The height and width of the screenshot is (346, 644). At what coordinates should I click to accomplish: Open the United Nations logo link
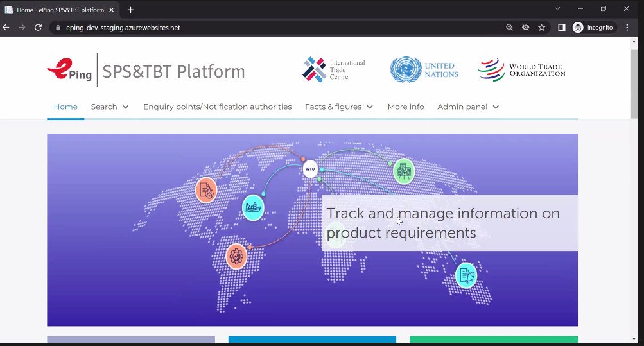424,70
